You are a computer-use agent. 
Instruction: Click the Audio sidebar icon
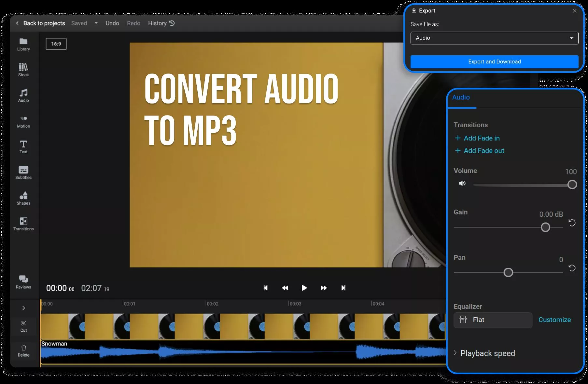pos(23,95)
